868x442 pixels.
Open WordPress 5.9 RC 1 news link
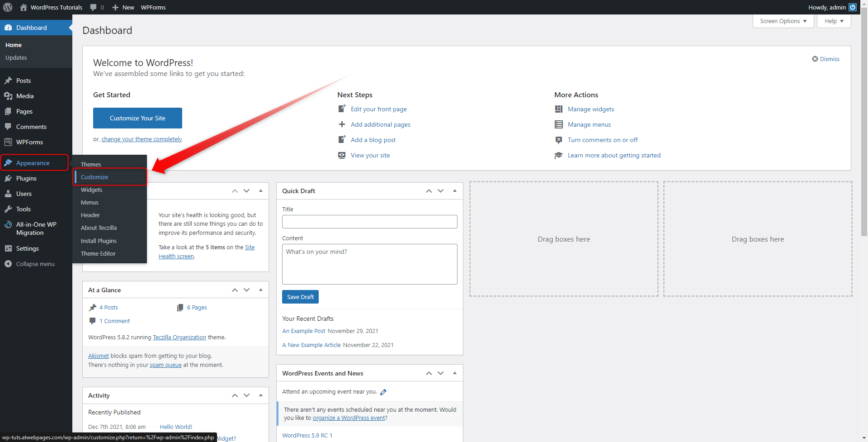click(307, 435)
